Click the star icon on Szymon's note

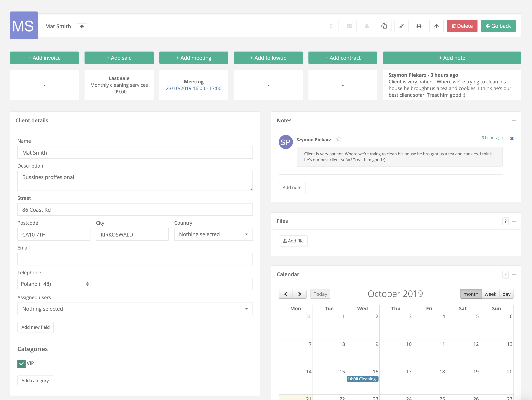point(339,139)
